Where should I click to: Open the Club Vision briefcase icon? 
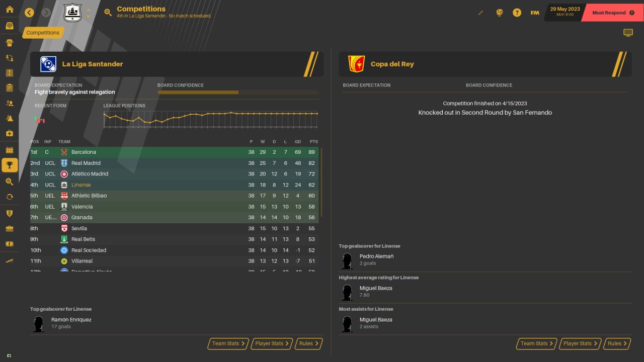[x=9, y=229]
